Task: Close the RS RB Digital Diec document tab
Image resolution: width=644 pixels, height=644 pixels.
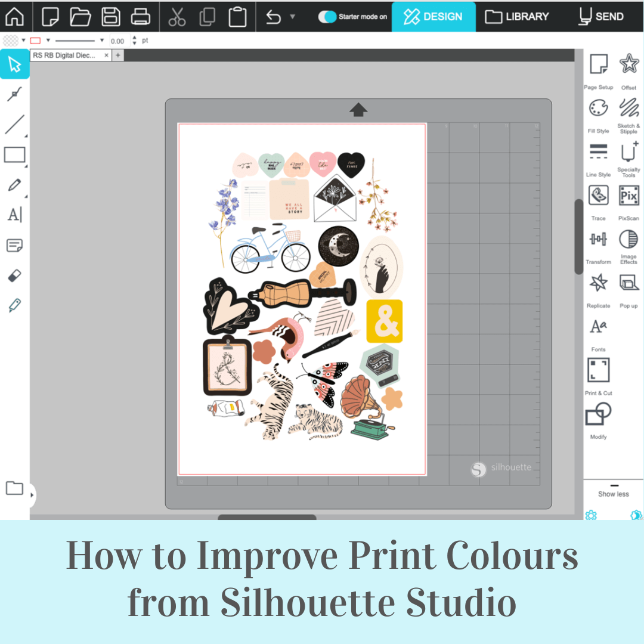Action: pyautogui.click(x=107, y=55)
